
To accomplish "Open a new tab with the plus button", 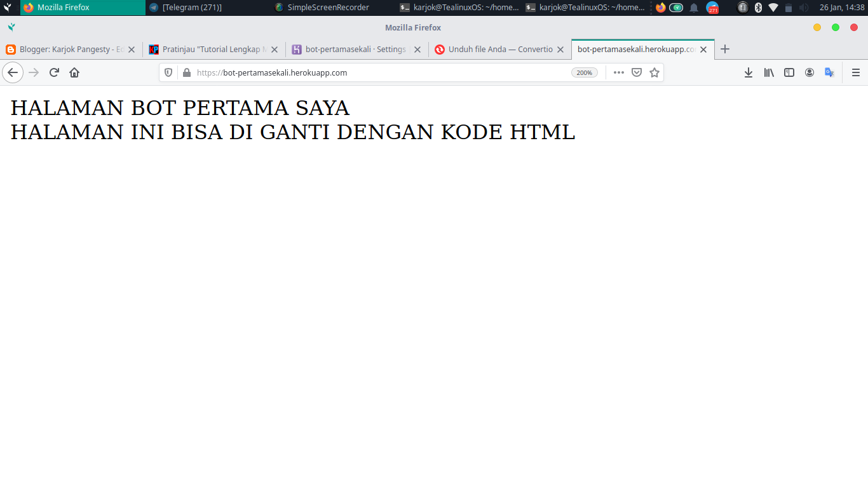I will point(724,49).
